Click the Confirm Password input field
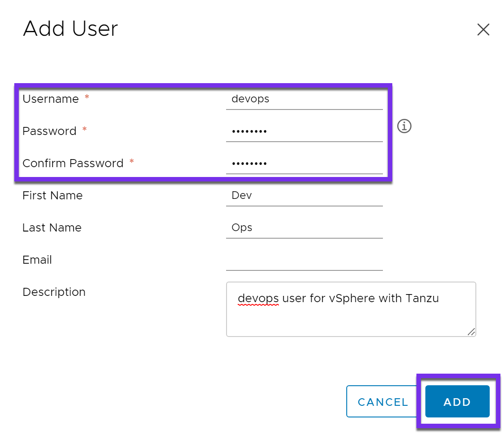 (x=304, y=163)
